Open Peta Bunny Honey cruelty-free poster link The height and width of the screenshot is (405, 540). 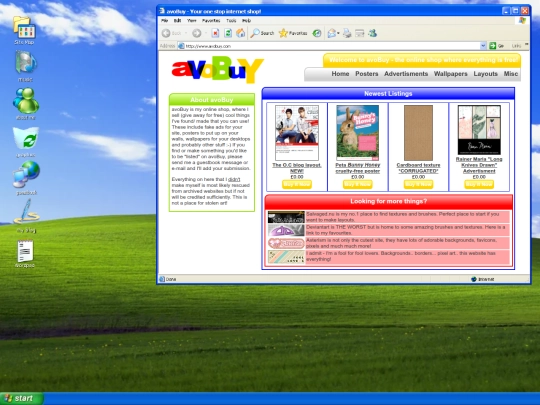click(357, 168)
